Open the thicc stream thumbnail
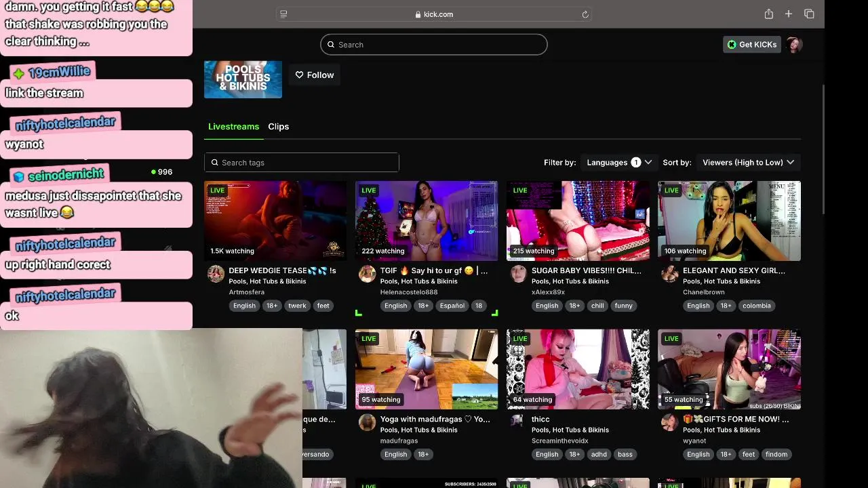This screenshot has height=488, width=868. point(578,369)
